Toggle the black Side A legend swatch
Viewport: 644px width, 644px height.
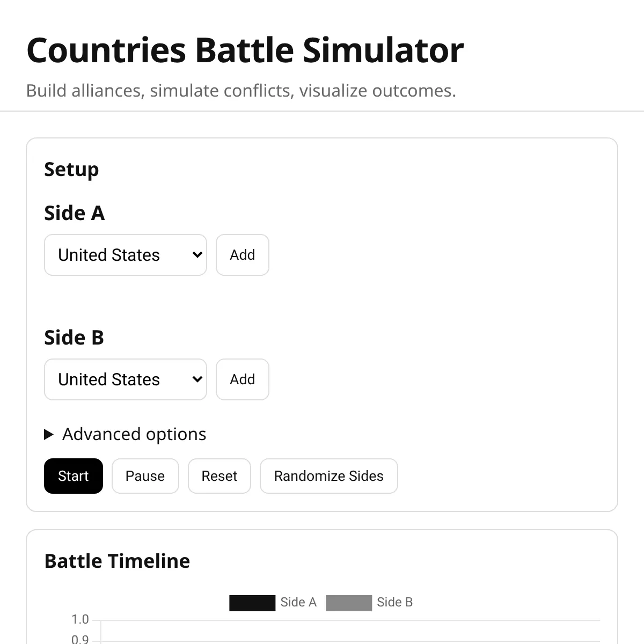pos(252,603)
